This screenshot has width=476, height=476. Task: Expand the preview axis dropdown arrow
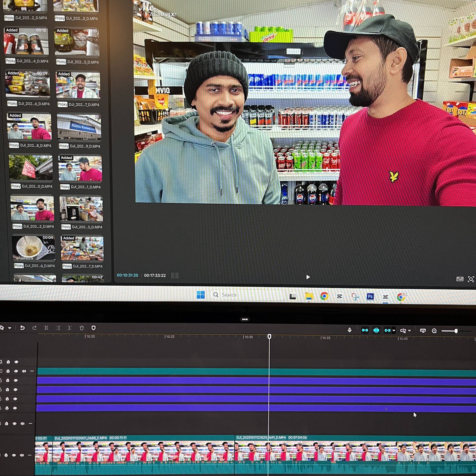(410, 331)
